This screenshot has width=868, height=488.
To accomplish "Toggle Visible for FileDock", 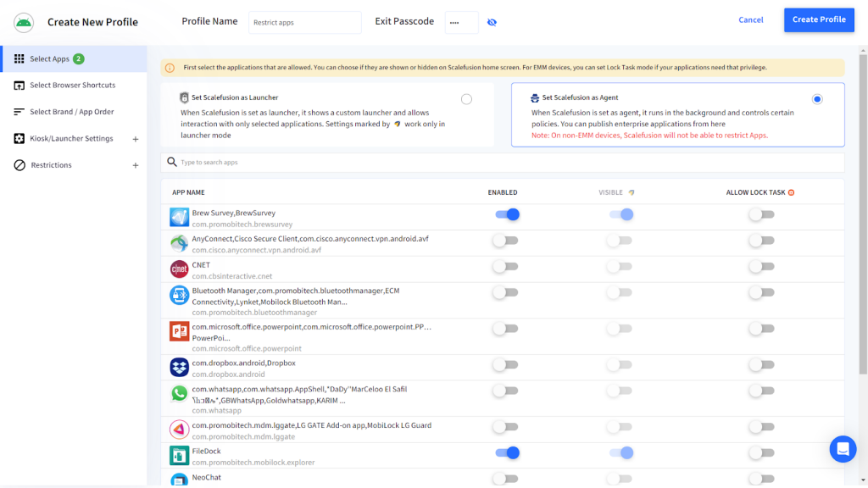I will pyautogui.click(x=621, y=453).
